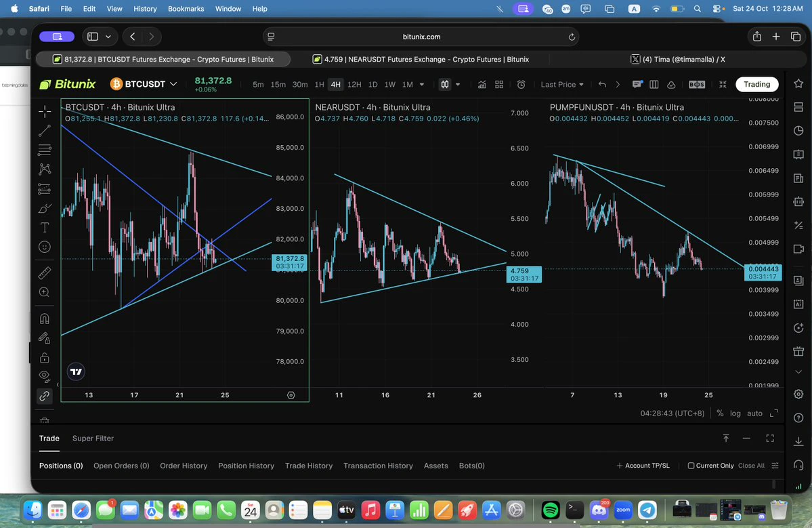Viewport: 812px width, 528px height.
Task: Collapse the right sidebar chevron
Action: pos(798,372)
